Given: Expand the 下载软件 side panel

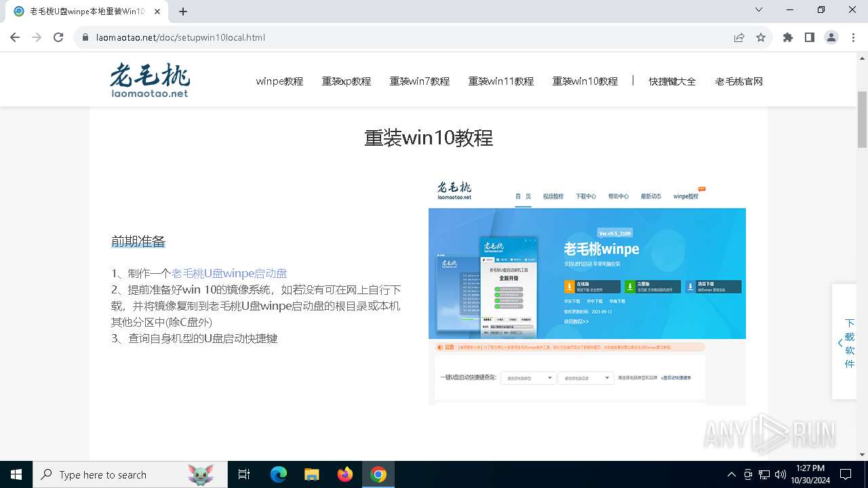Looking at the screenshot, I should point(844,342).
